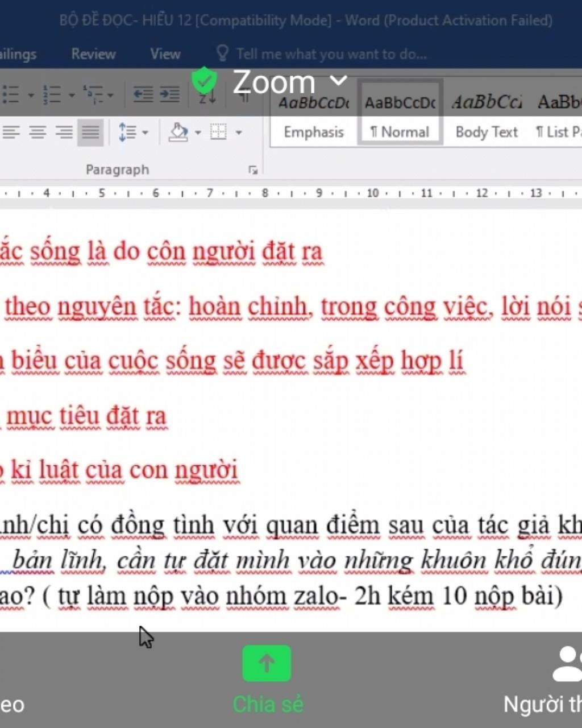Open the Multilevel list dropdown arrow
The image size is (582, 728).
[110, 95]
